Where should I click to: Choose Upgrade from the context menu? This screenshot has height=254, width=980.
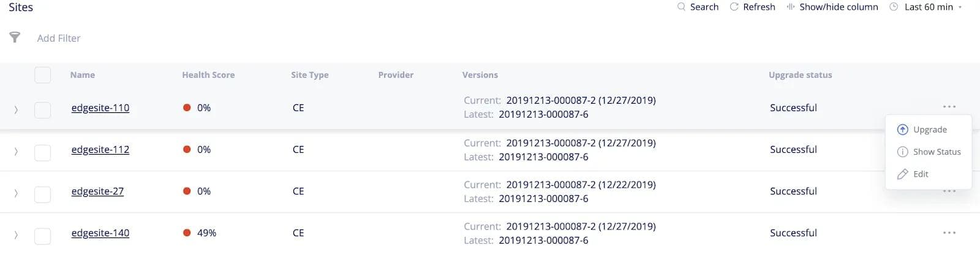pos(929,129)
